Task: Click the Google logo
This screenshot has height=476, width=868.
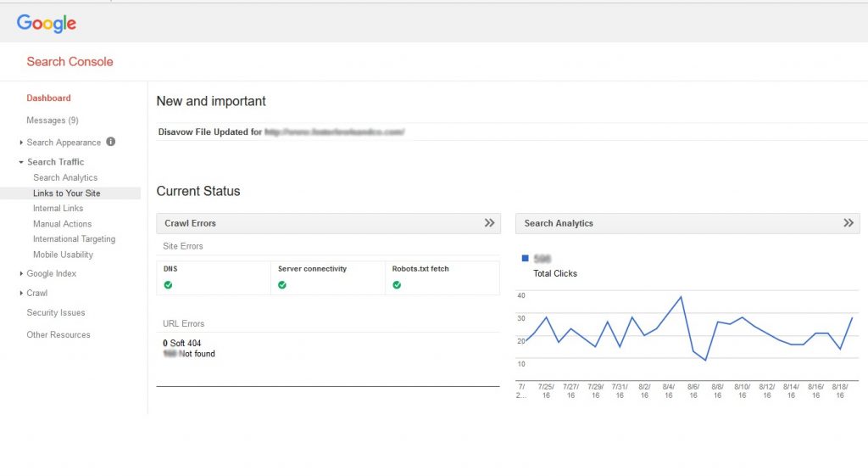Action: (x=47, y=23)
